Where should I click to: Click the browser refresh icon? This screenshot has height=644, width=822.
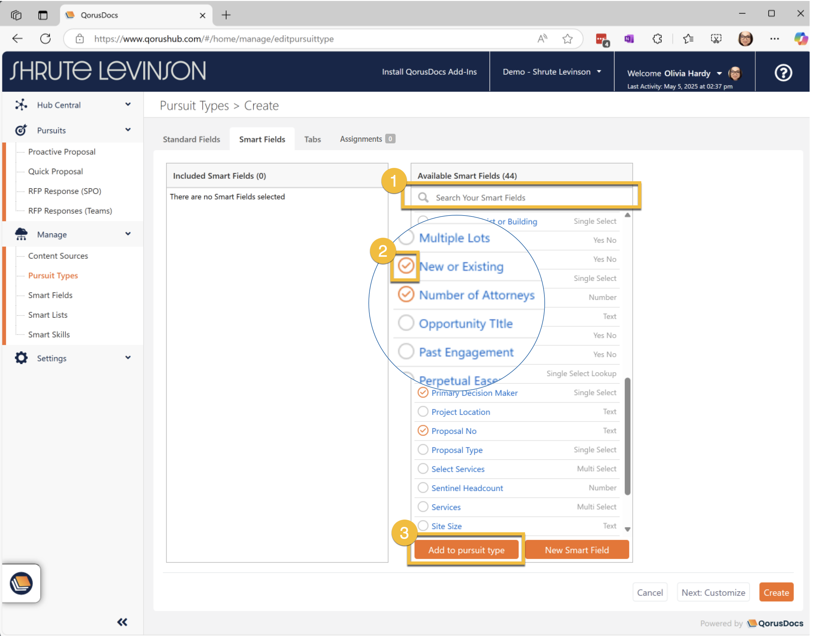click(45, 38)
